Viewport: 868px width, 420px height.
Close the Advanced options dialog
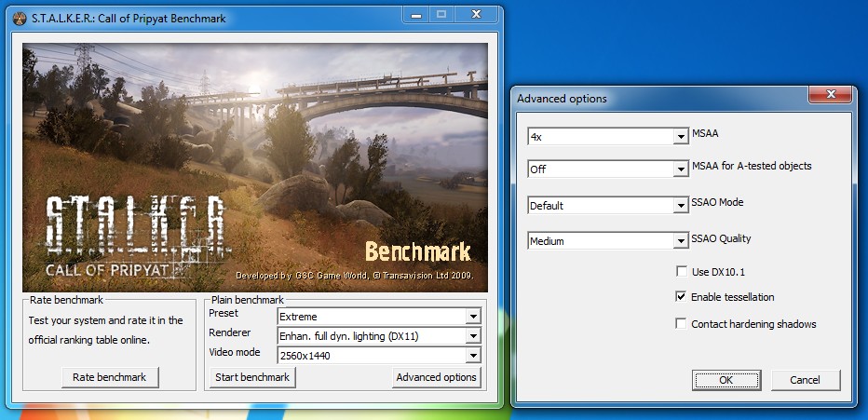click(x=831, y=95)
